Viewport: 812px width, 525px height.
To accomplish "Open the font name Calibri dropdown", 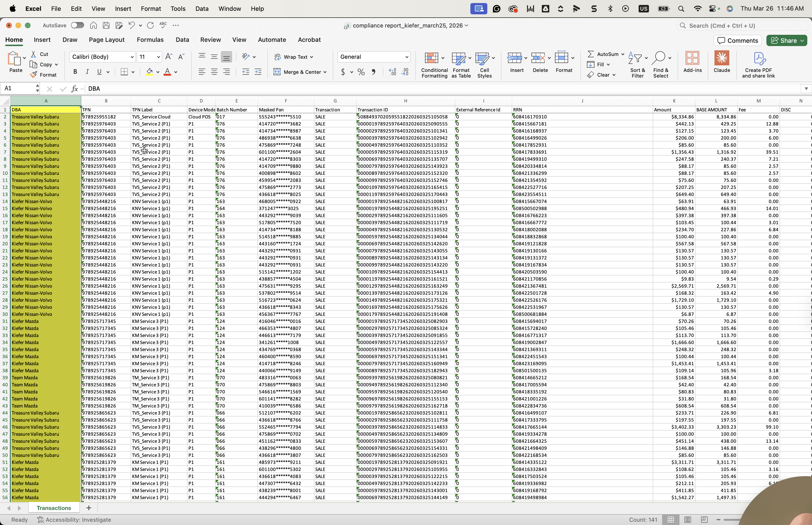I will [x=132, y=57].
